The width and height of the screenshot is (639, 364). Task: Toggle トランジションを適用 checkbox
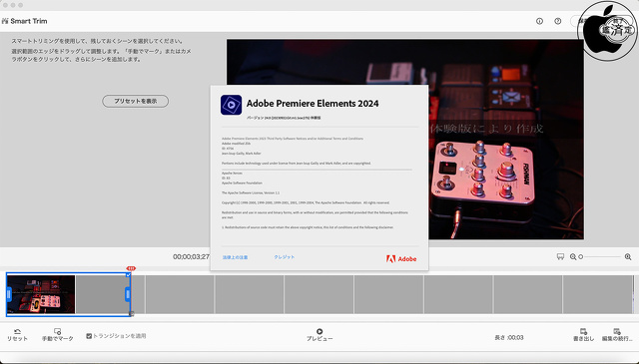(89, 336)
